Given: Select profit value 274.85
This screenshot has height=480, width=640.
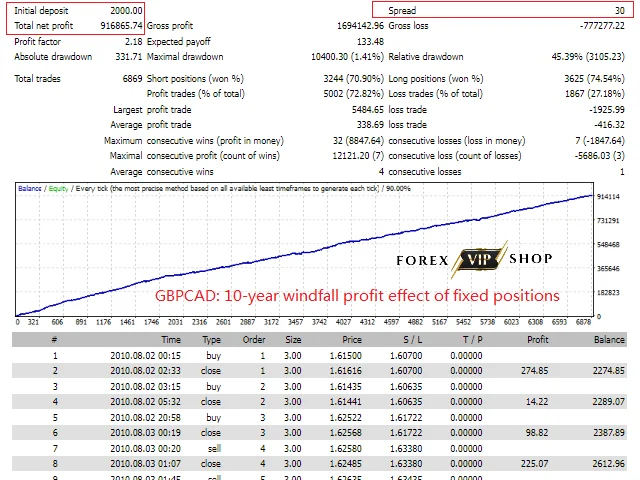Looking at the screenshot, I should tap(535, 371).
